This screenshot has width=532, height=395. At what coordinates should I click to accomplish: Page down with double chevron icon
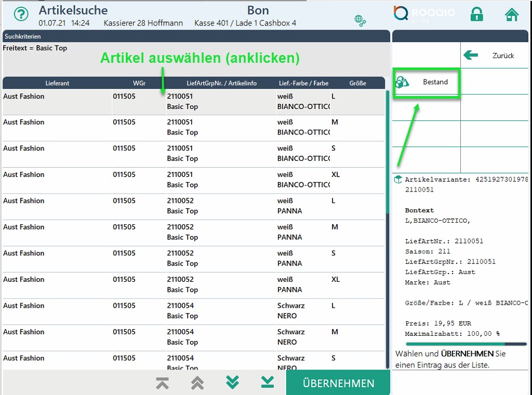click(x=232, y=383)
